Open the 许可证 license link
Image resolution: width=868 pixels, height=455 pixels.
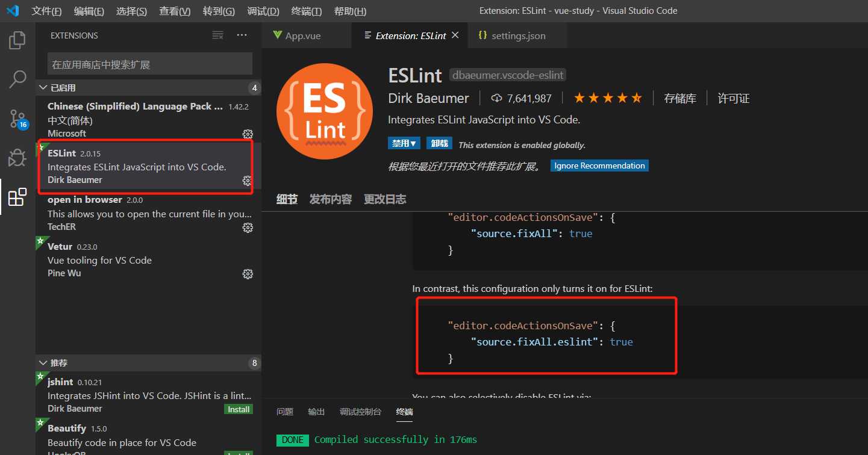(734, 98)
